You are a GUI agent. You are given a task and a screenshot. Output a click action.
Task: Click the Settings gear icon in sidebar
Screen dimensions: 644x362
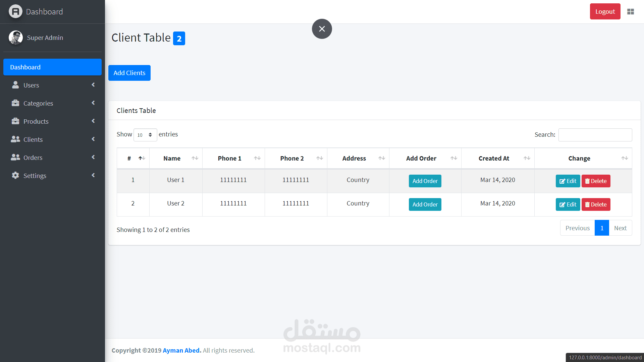(15, 175)
